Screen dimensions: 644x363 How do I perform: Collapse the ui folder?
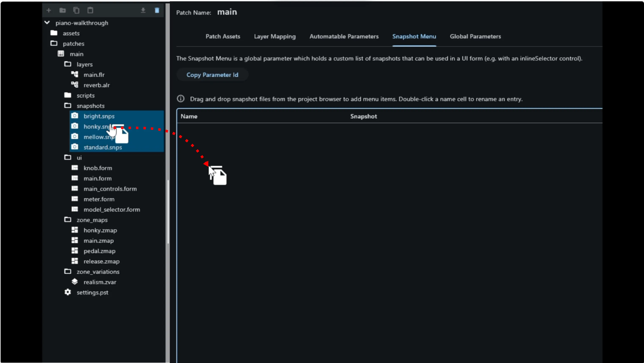tap(67, 157)
